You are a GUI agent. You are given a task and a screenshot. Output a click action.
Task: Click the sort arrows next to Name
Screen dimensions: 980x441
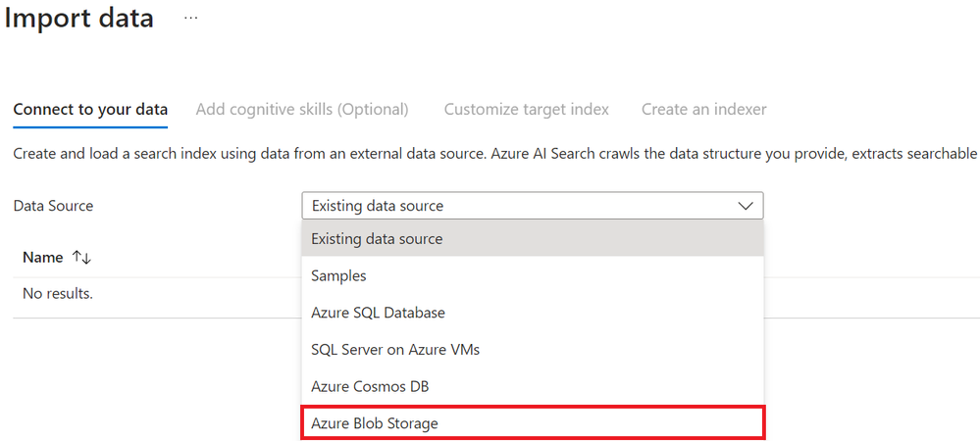(81, 258)
